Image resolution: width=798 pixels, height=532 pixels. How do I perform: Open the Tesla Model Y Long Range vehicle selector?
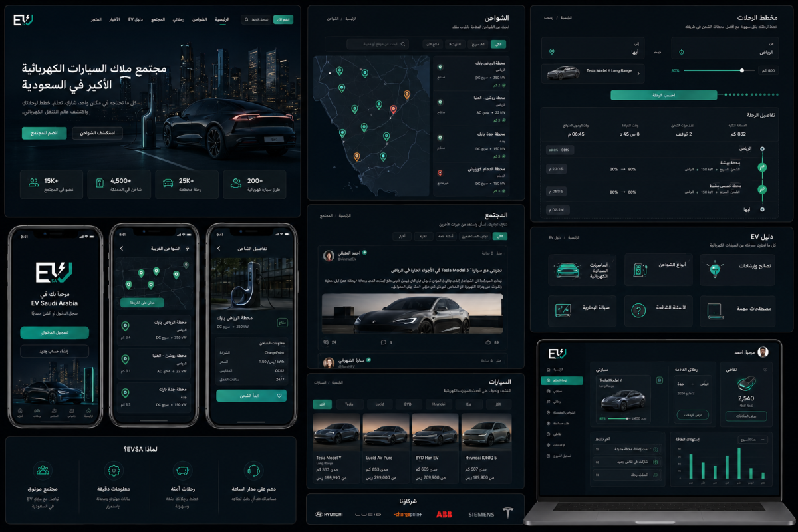click(x=593, y=72)
